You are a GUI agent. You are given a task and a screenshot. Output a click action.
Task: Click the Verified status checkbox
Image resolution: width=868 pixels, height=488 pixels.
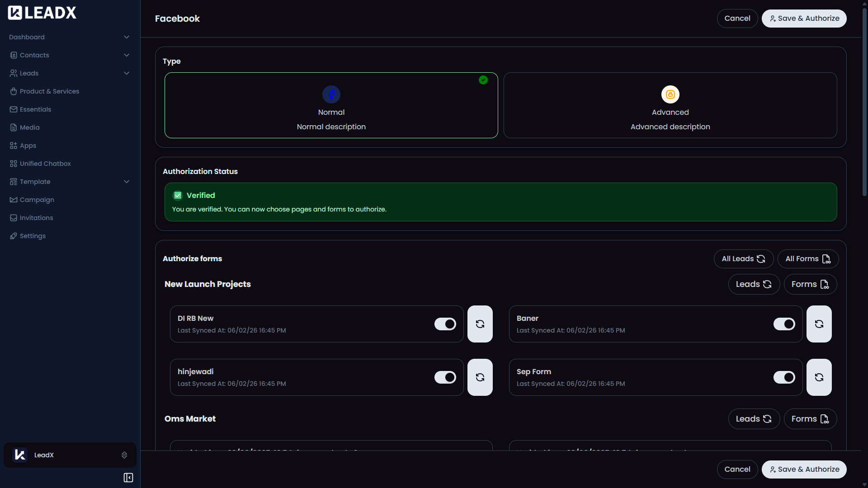click(177, 195)
